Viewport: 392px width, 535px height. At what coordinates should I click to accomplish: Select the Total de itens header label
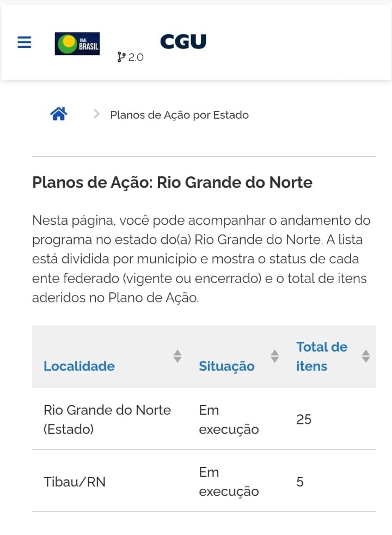[321, 356]
